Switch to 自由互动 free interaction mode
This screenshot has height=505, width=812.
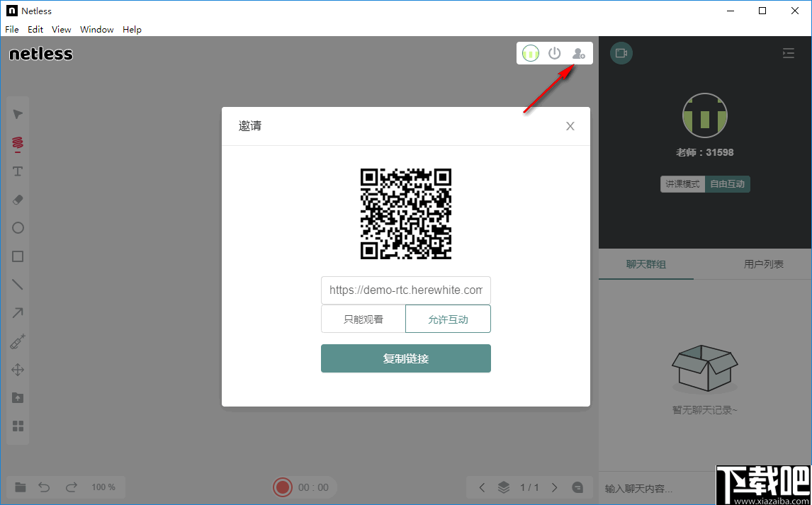(728, 184)
